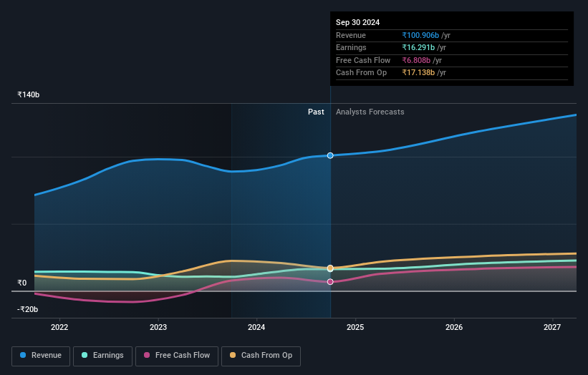Click the ₹6.808b free cash flow value
588x375 pixels.
416,60
